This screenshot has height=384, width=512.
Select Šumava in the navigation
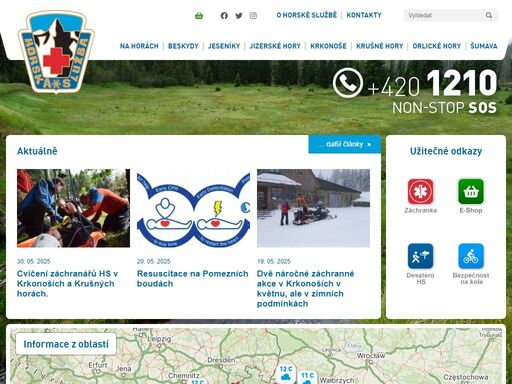(x=484, y=46)
